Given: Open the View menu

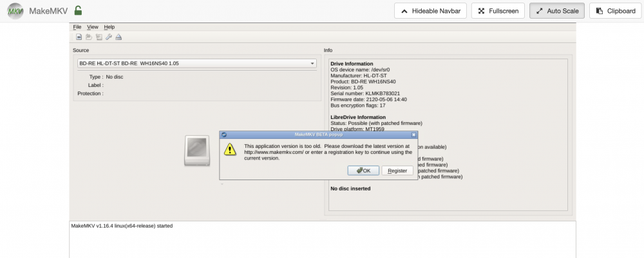Looking at the screenshot, I should (92, 27).
